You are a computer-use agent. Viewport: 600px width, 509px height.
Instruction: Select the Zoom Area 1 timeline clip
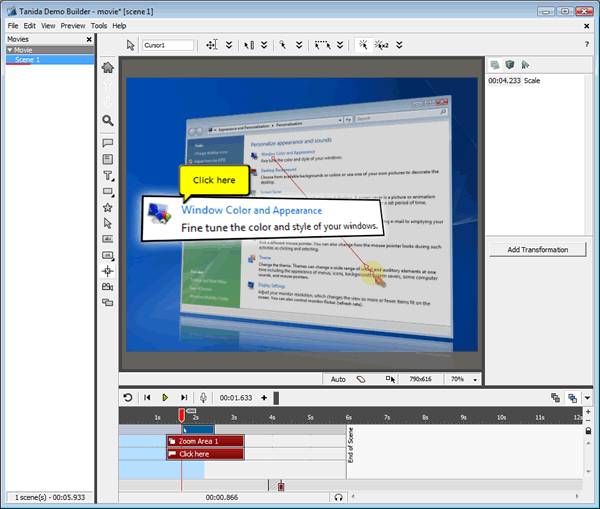coord(205,441)
